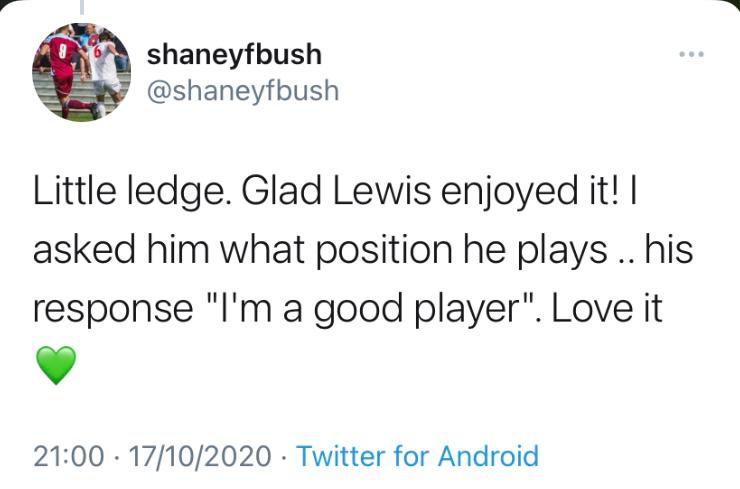
Task: Click the Twitter for Android source link
Action: (418, 457)
